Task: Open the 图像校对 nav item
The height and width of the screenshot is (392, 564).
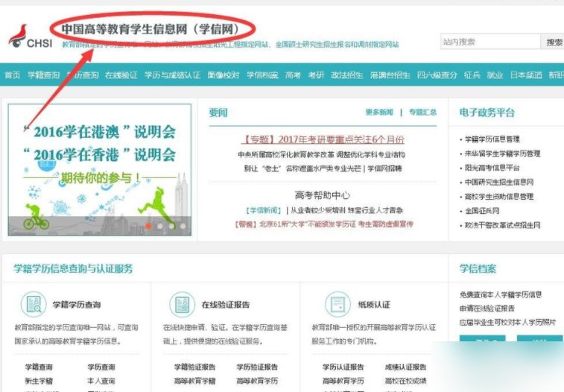Action: click(224, 75)
